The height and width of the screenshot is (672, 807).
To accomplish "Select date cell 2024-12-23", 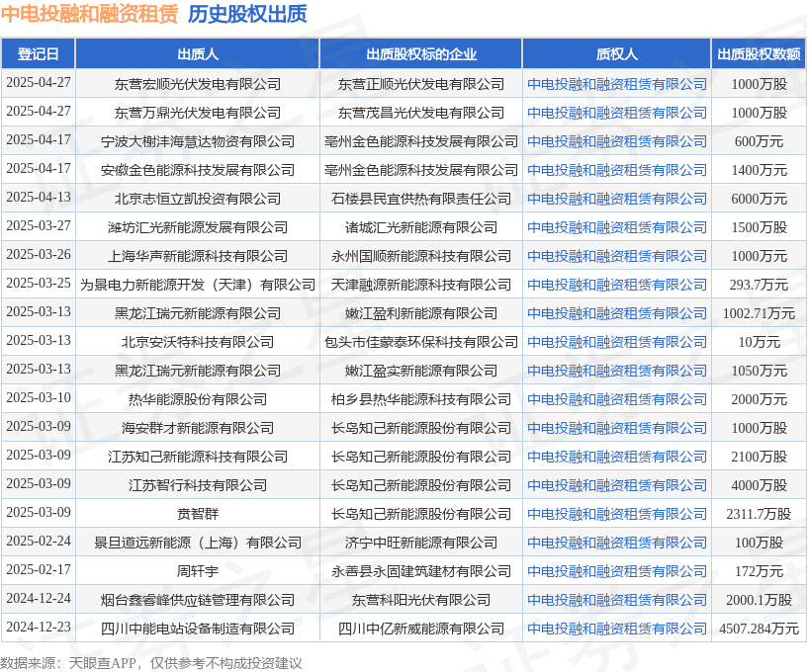I will point(39,628).
